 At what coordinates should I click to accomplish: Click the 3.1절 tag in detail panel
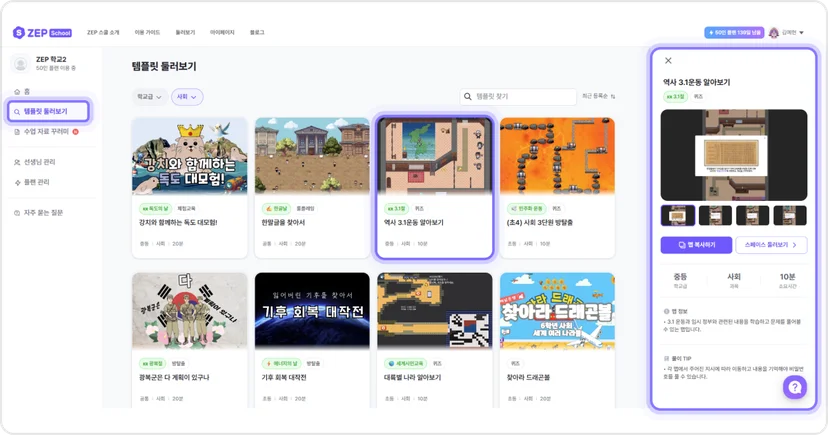pos(675,97)
